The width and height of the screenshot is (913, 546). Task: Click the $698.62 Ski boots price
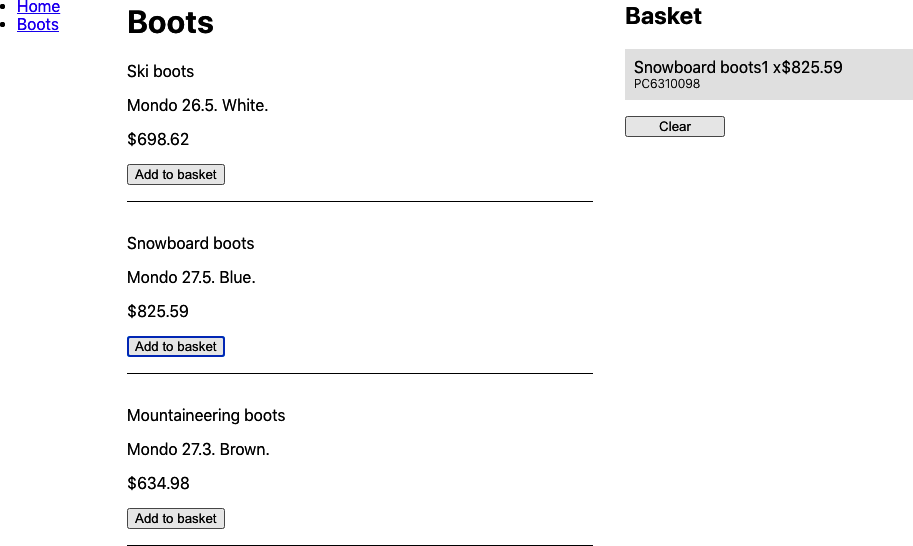158,140
